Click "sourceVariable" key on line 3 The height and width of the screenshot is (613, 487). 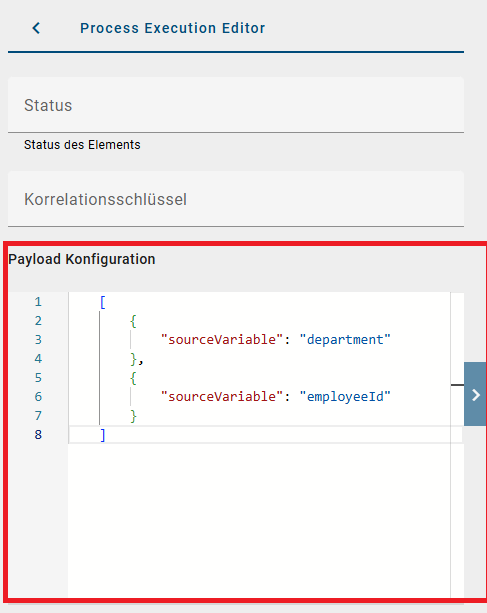[222, 340]
